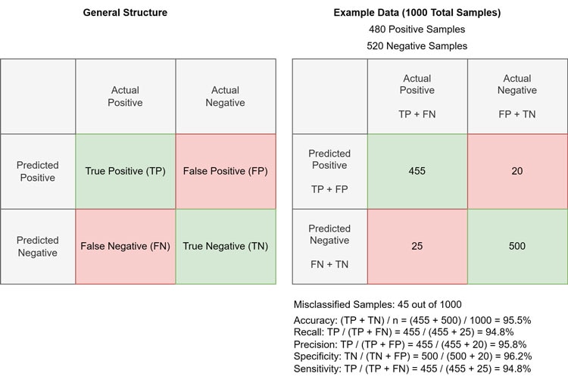
Task: Select the 480 Positive Samples text
Action: pyautogui.click(x=417, y=30)
